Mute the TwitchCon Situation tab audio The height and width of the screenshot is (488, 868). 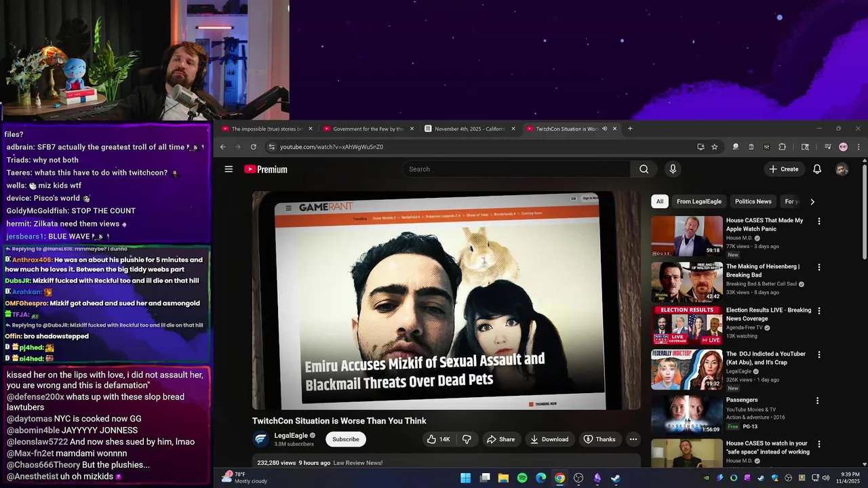tap(604, 129)
